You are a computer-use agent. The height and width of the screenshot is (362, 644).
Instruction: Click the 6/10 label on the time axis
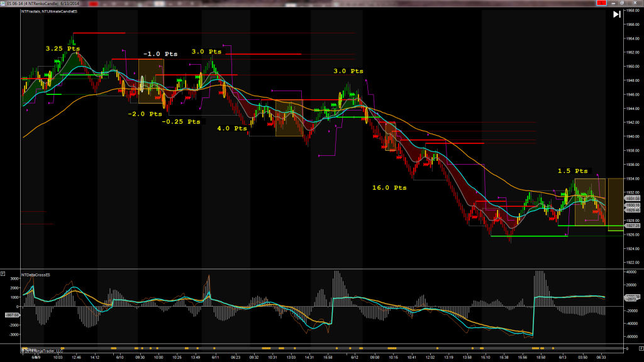point(119,356)
